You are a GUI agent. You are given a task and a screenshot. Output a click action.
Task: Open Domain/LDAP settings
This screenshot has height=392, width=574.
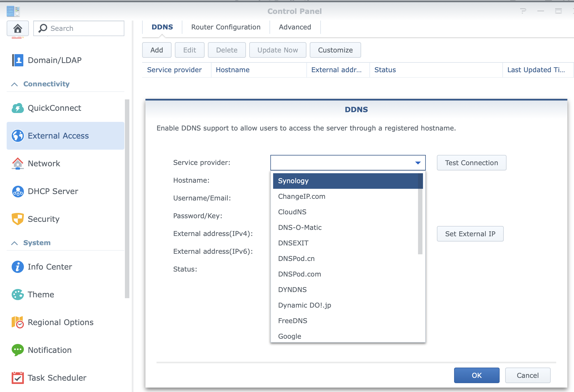tap(66, 60)
